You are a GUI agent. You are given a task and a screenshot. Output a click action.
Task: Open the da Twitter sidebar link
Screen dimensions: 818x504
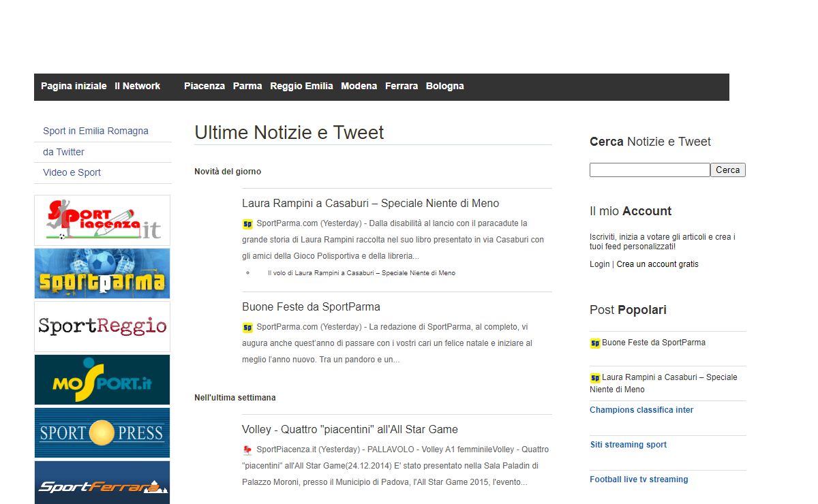pos(63,152)
